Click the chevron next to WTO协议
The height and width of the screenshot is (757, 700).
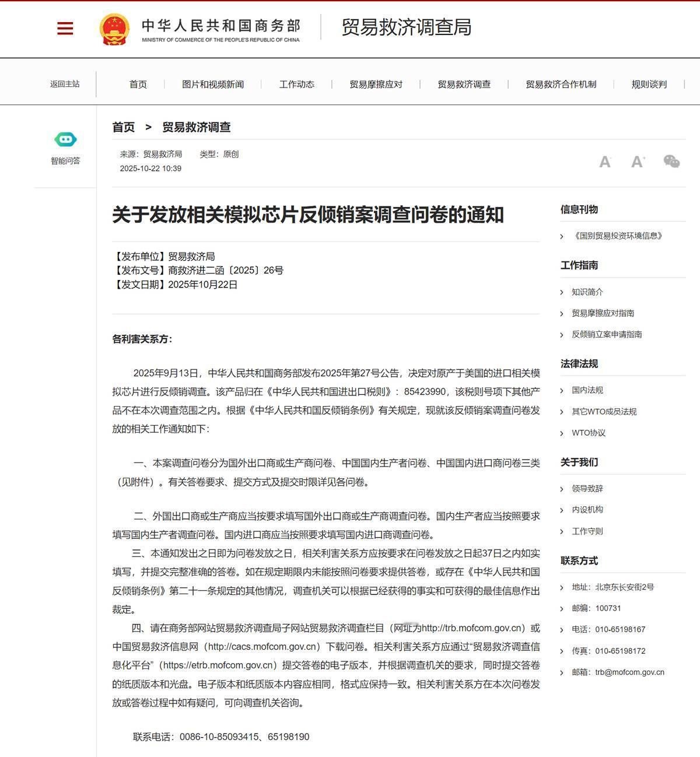point(562,433)
